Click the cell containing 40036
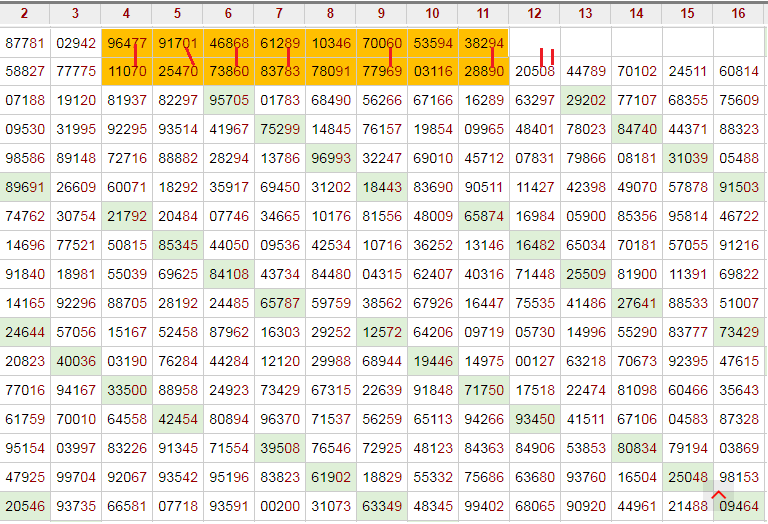This screenshot has width=768, height=524. [x=76, y=361]
